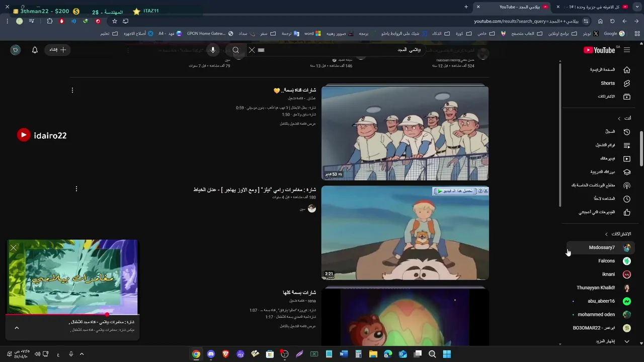Image resolution: width=644 pixels, height=362 pixels.
Task: Click the Create (إنشاء) button
Action: coord(58,50)
